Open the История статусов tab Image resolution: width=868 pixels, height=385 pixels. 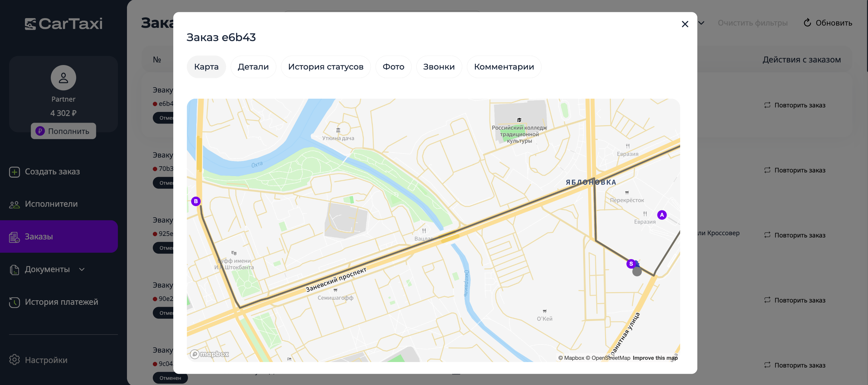[325, 67]
